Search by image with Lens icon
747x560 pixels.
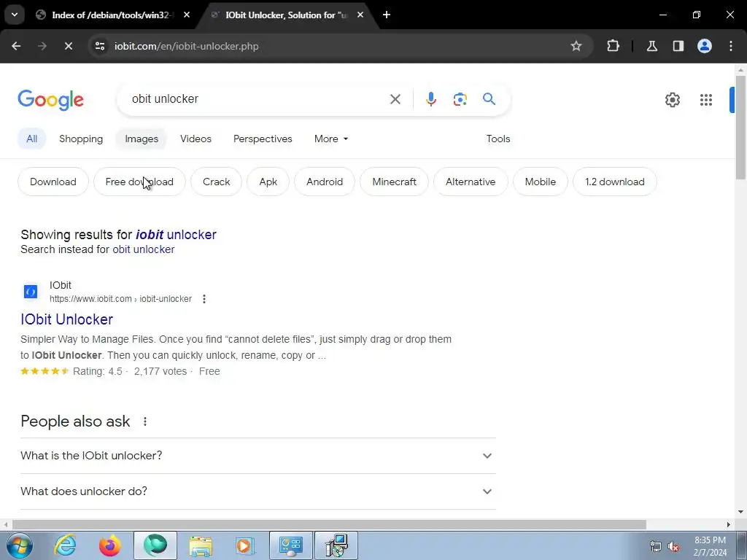tap(460, 99)
